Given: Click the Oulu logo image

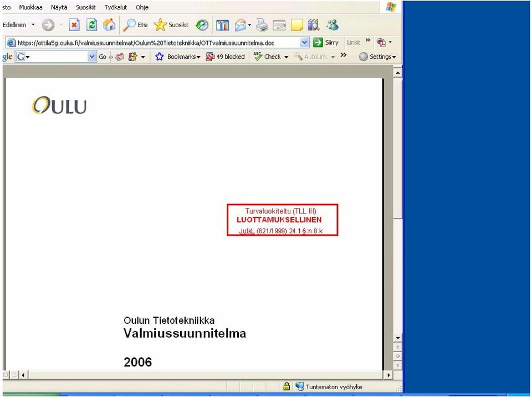Looking at the screenshot, I should [59, 105].
